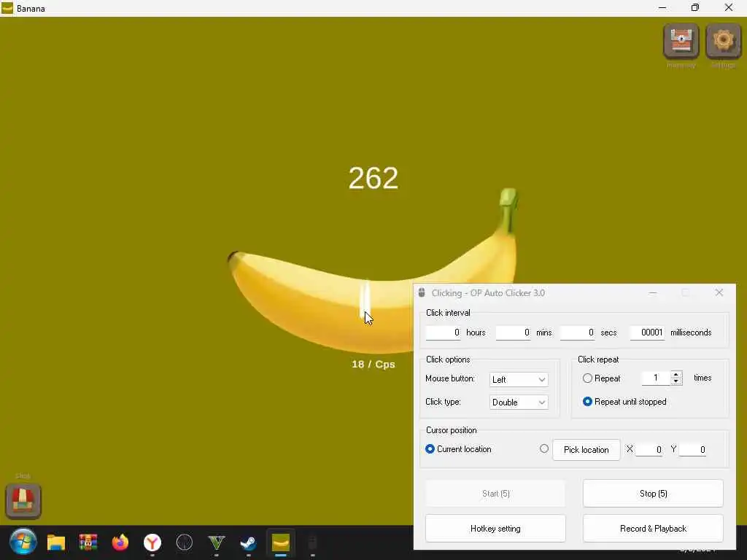Open Record & Playback
The width and height of the screenshot is (747, 560).
653,529
